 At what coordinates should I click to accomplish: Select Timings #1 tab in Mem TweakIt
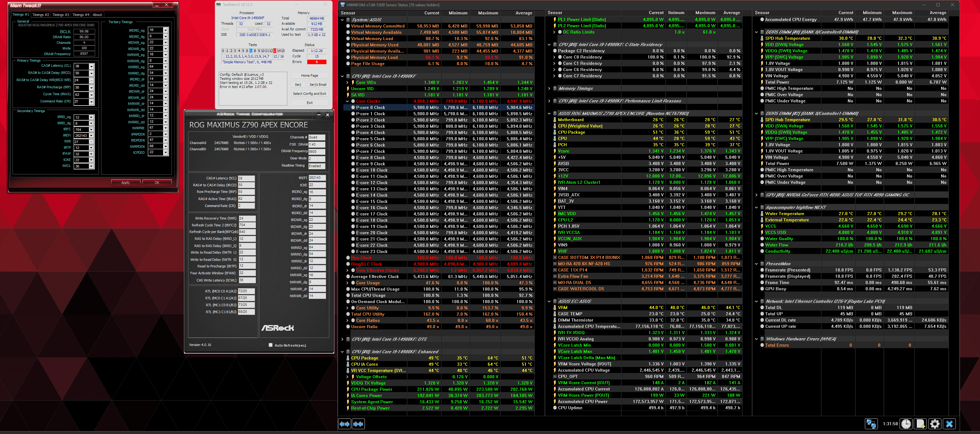point(21,14)
